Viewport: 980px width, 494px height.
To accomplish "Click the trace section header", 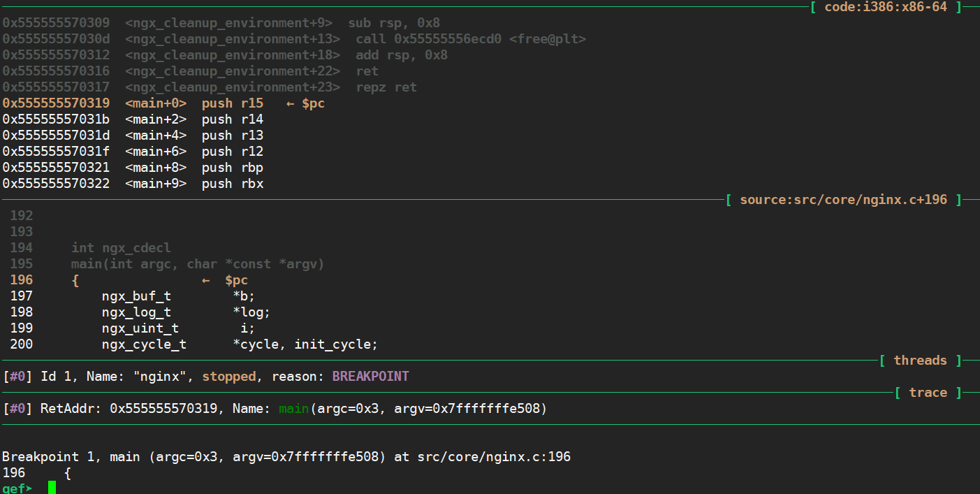I will point(928,393).
